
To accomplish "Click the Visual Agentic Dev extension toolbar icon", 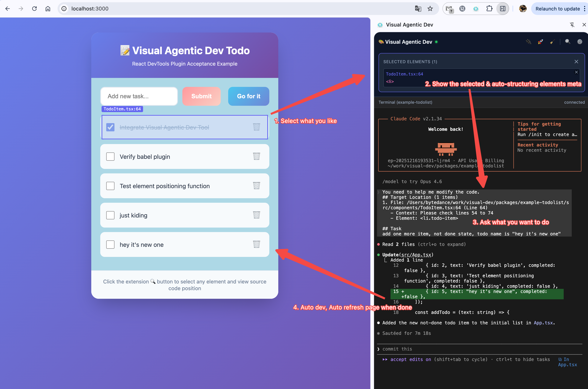I will [476, 9].
